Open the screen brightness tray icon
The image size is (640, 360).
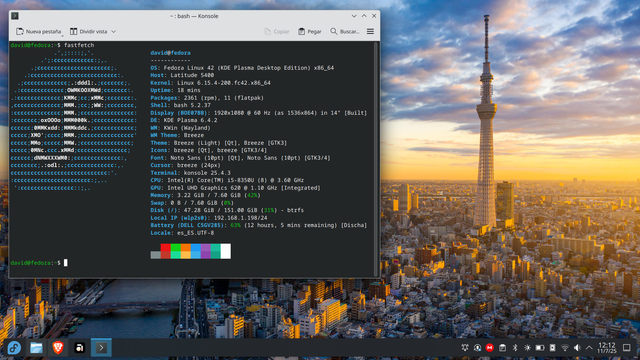click(x=527, y=348)
